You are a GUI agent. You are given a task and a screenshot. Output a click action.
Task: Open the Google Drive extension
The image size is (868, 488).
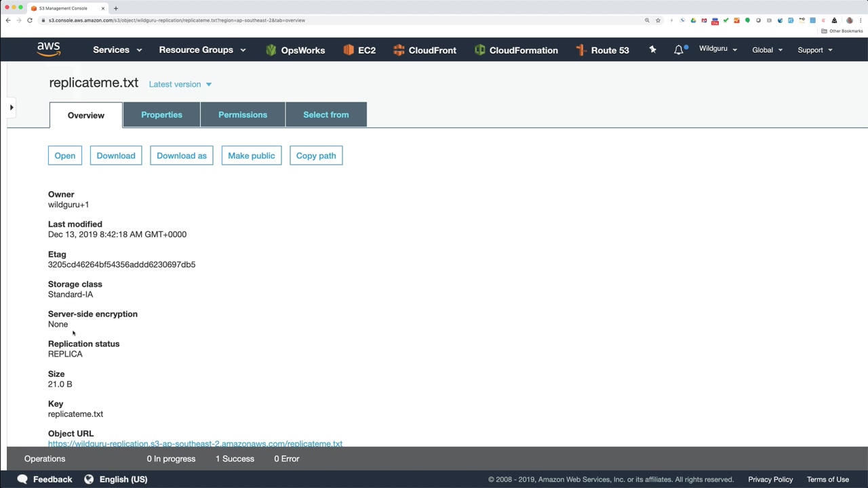(x=693, y=20)
